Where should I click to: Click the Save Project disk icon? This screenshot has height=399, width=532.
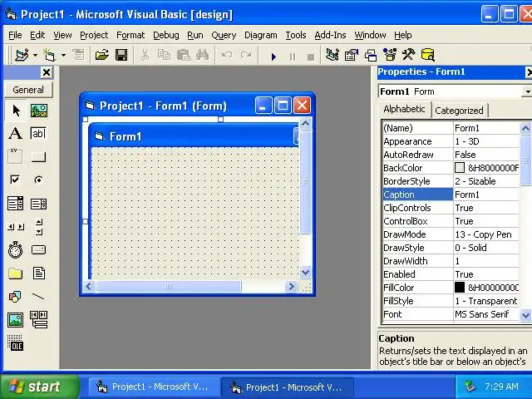pos(121,55)
